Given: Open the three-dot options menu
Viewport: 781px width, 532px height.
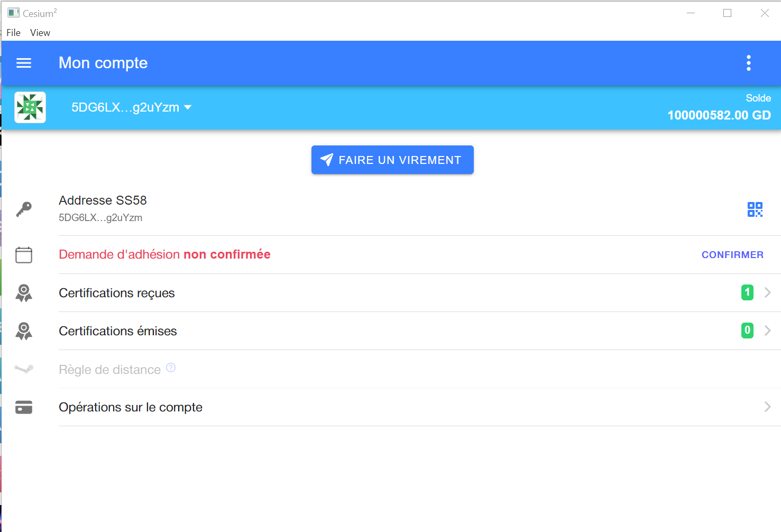Looking at the screenshot, I should 748,63.
